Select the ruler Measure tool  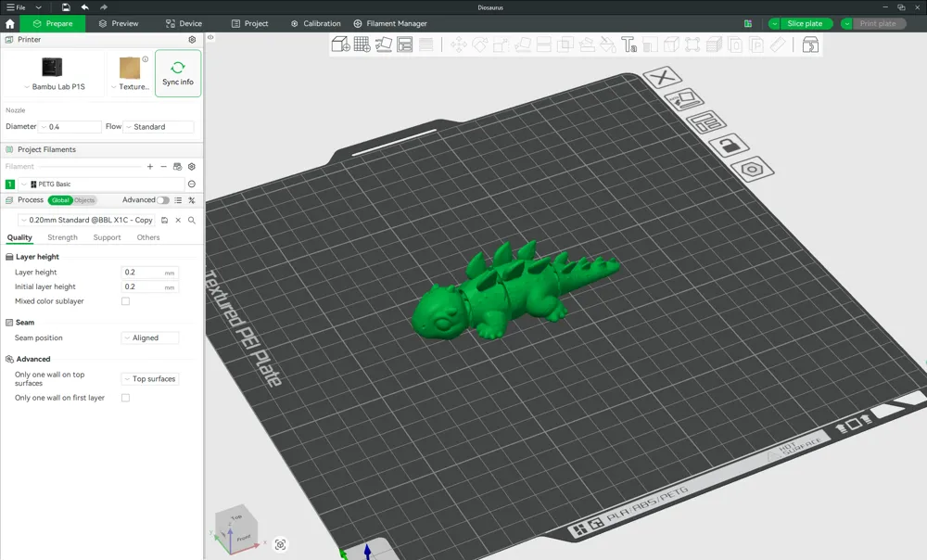[778, 45]
